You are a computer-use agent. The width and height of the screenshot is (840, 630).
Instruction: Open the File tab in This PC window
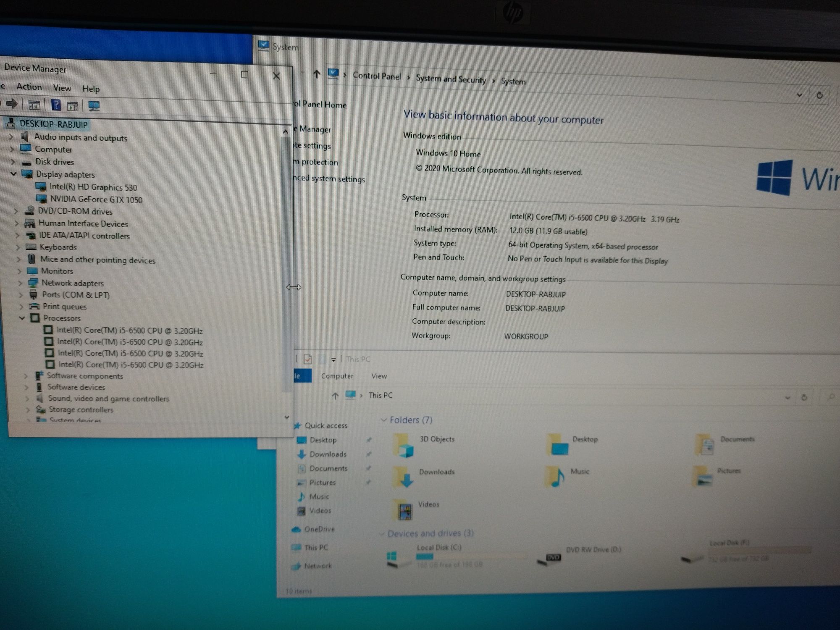(x=302, y=376)
